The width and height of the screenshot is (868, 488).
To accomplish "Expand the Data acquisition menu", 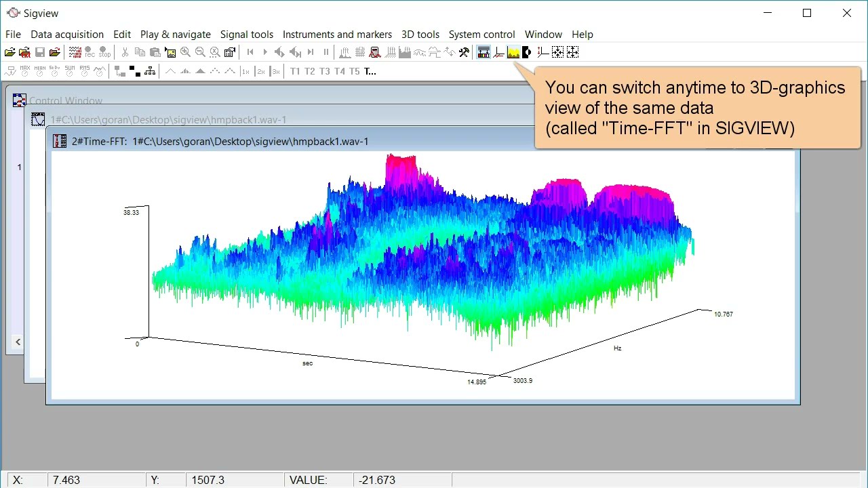I will (67, 35).
